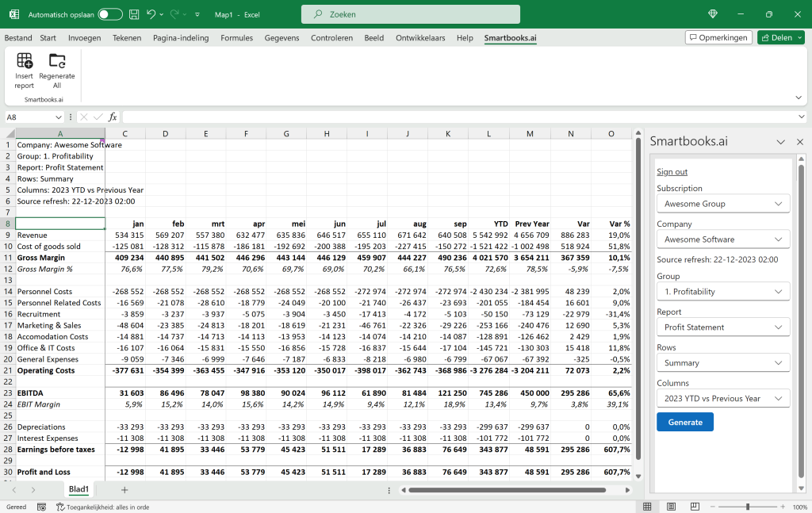Image resolution: width=812 pixels, height=513 pixels.
Task: Open the Subscription dropdown Awesome Group
Action: [x=723, y=204]
